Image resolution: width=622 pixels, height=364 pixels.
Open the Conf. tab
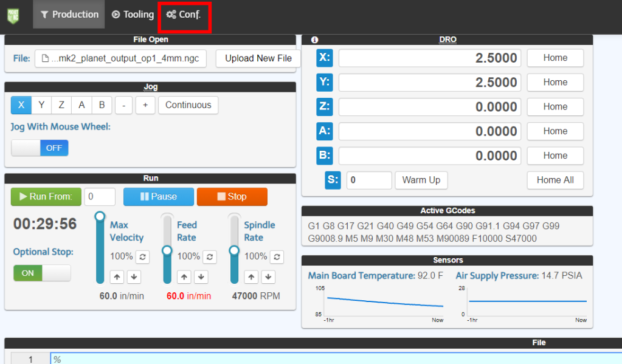(x=184, y=15)
